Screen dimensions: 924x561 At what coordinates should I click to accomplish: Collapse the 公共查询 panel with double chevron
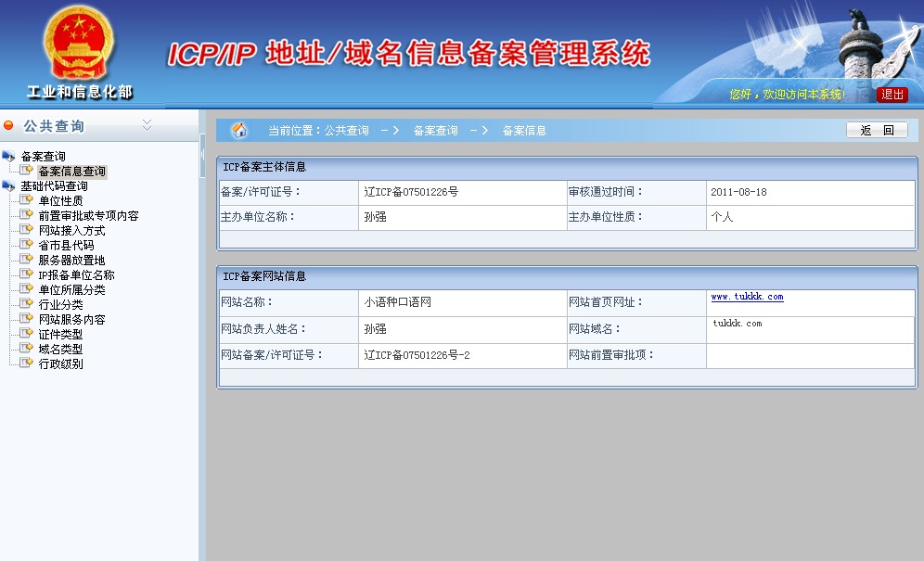point(147,124)
